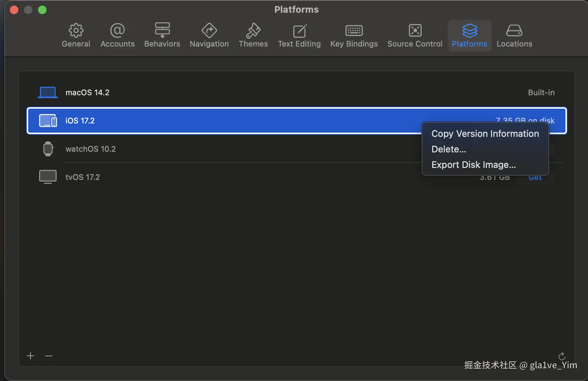Switch to the Source Control tab label
Image resolution: width=588 pixels, height=381 pixels.
tap(415, 44)
